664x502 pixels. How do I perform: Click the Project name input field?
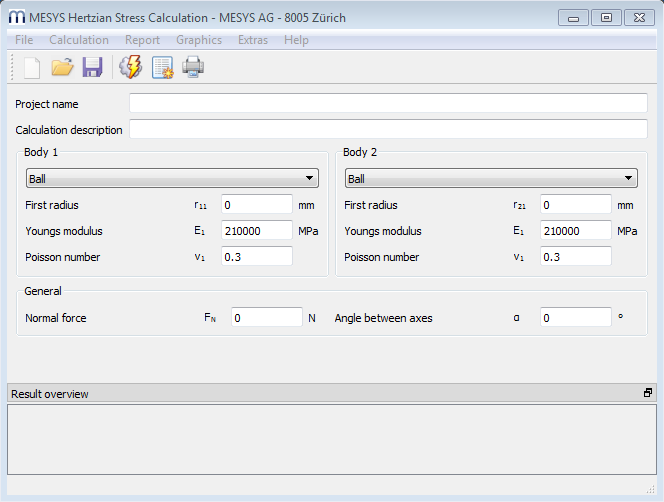pyautogui.click(x=388, y=104)
